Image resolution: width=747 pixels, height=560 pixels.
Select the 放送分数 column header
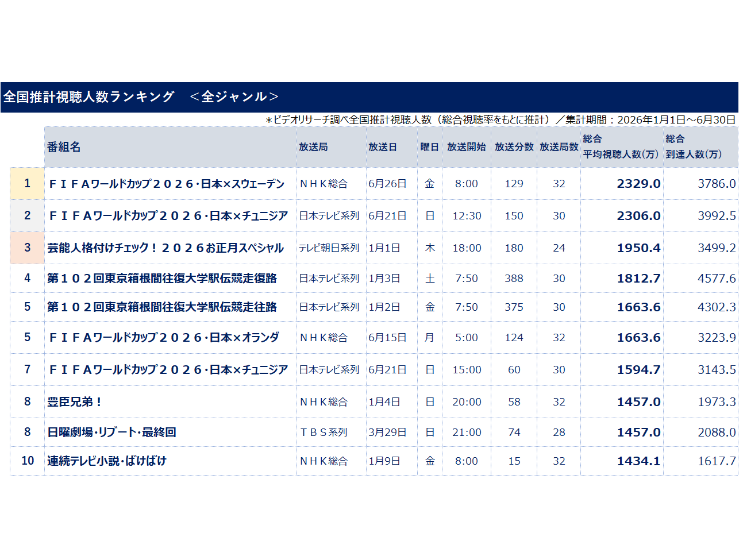(x=514, y=147)
